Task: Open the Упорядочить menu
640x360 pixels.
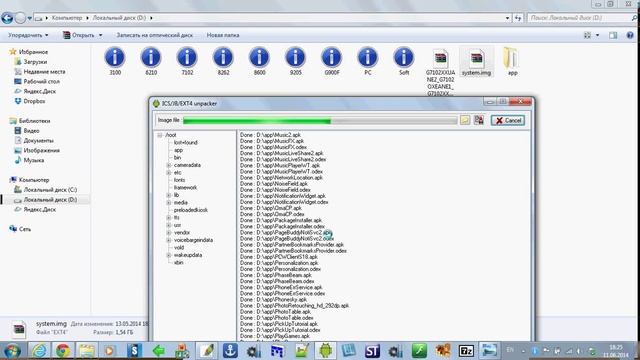Action: [28, 35]
